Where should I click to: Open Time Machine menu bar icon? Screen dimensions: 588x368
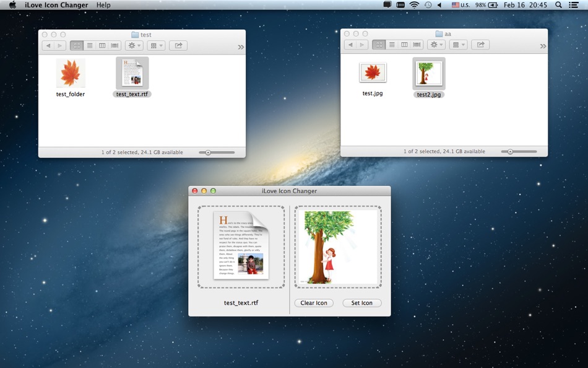pos(428,5)
